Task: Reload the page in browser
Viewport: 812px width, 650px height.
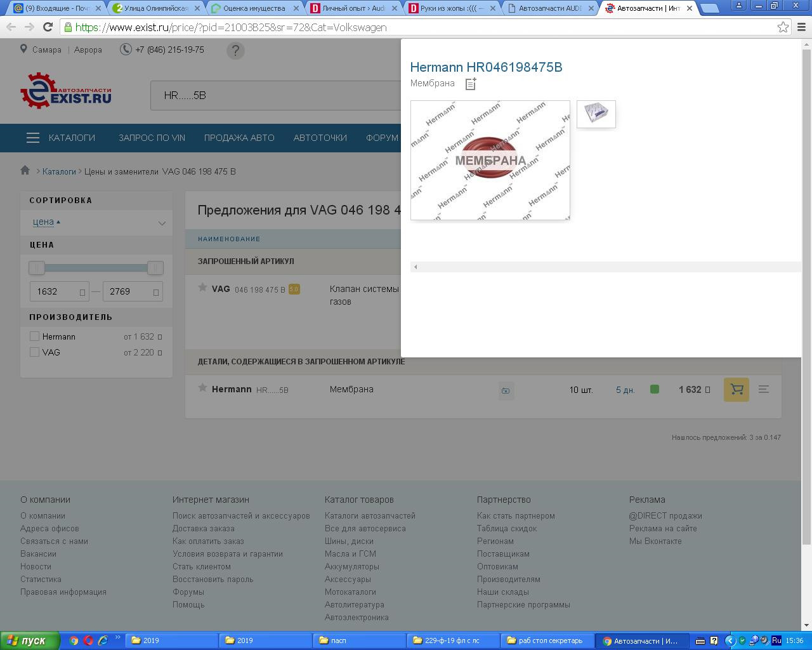Action: (x=48, y=27)
